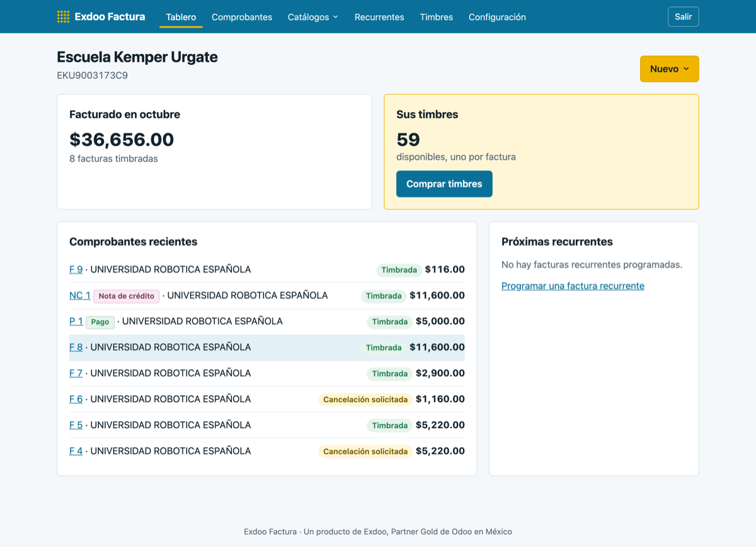Click the Escuela Kemper Urgate heading
Image resolution: width=756 pixels, height=547 pixels.
(x=137, y=57)
